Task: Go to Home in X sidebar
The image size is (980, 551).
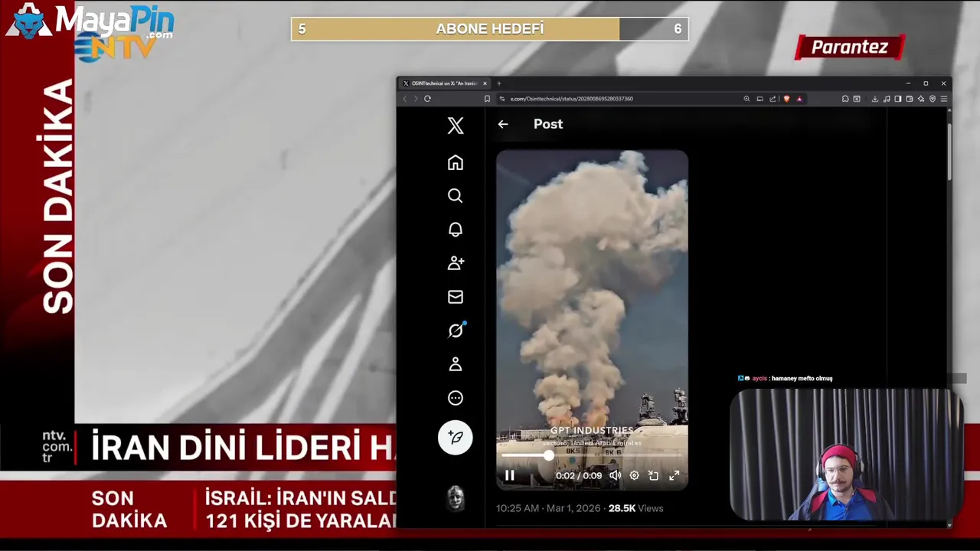Action: coord(456,162)
